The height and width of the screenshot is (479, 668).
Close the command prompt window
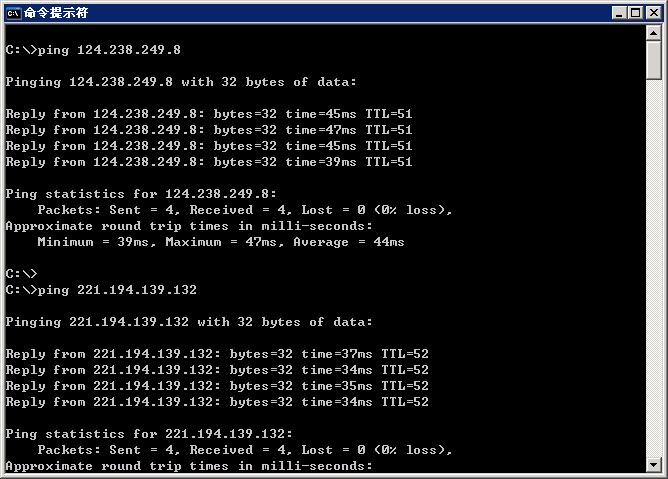coord(654,13)
